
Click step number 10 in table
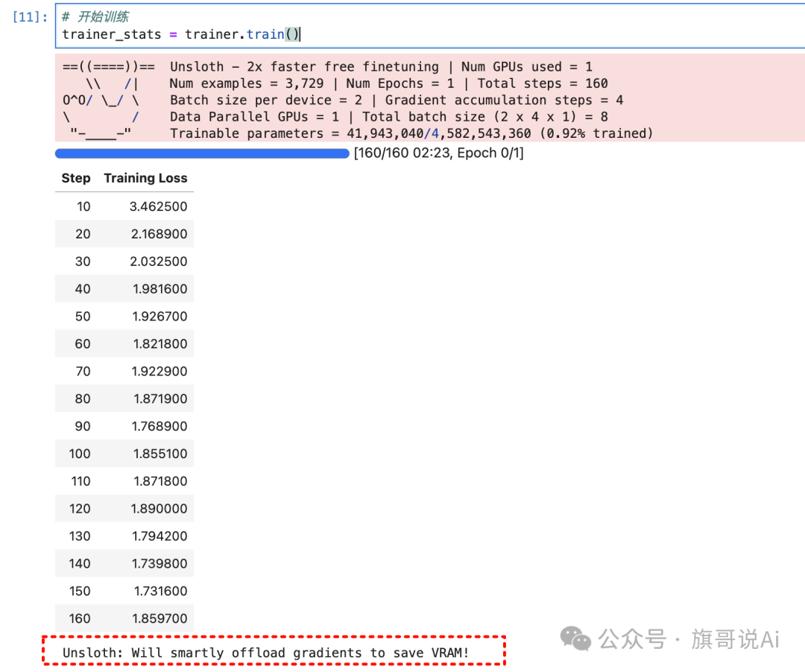click(83, 206)
